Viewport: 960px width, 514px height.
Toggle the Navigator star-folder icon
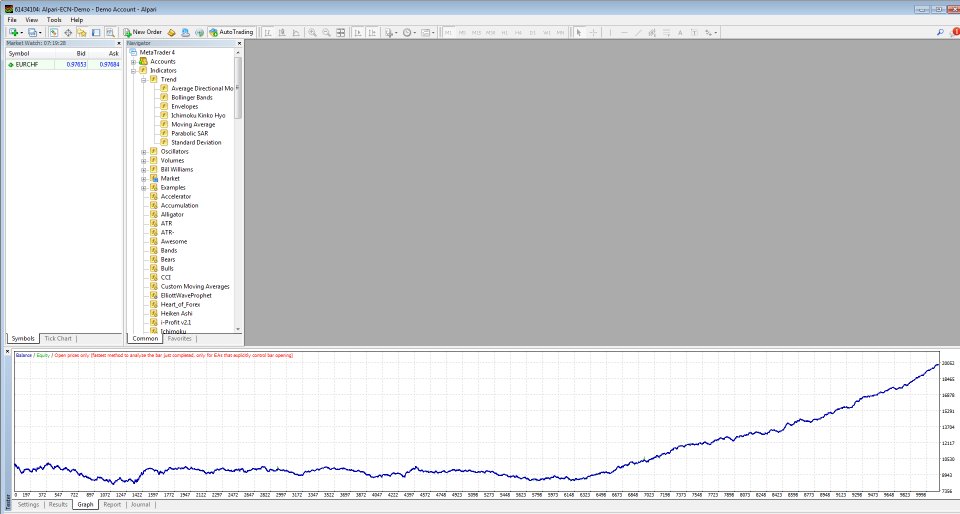tap(81, 32)
